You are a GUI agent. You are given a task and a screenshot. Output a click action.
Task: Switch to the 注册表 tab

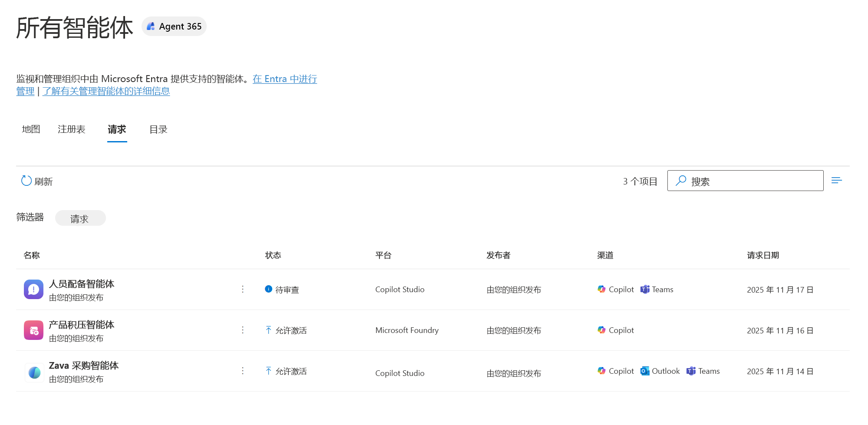(72, 129)
